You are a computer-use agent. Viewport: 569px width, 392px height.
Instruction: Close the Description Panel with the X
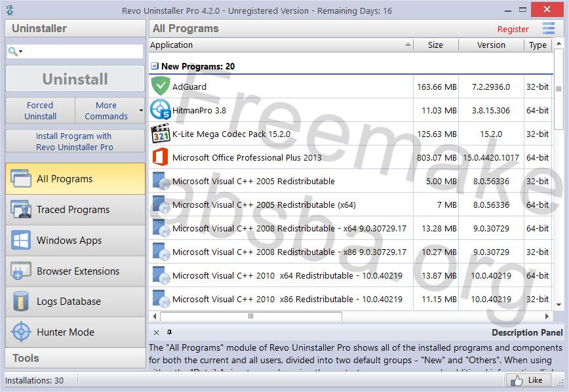[x=156, y=332]
